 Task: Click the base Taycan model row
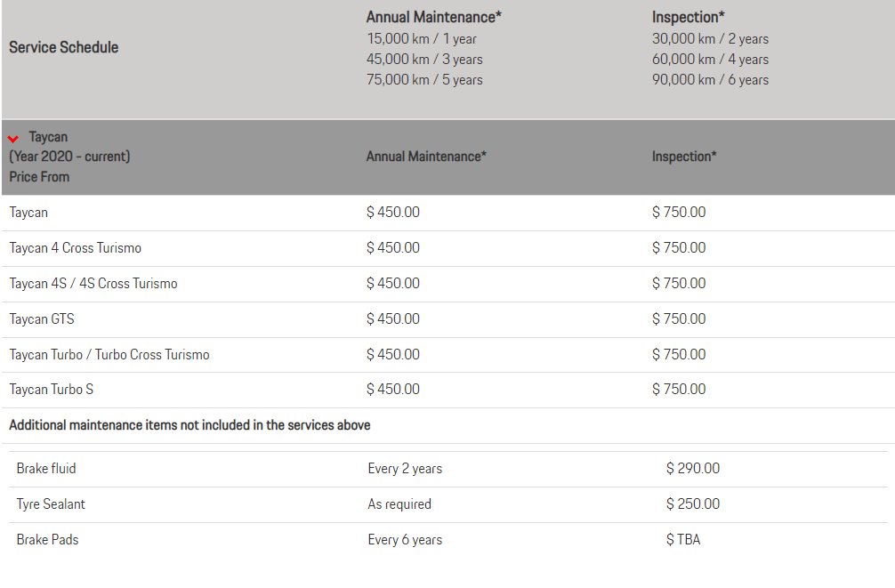click(x=448, y=213)
